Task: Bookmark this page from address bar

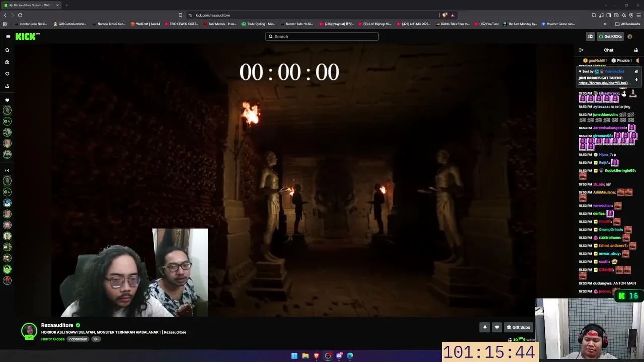Action: [180, 15]
